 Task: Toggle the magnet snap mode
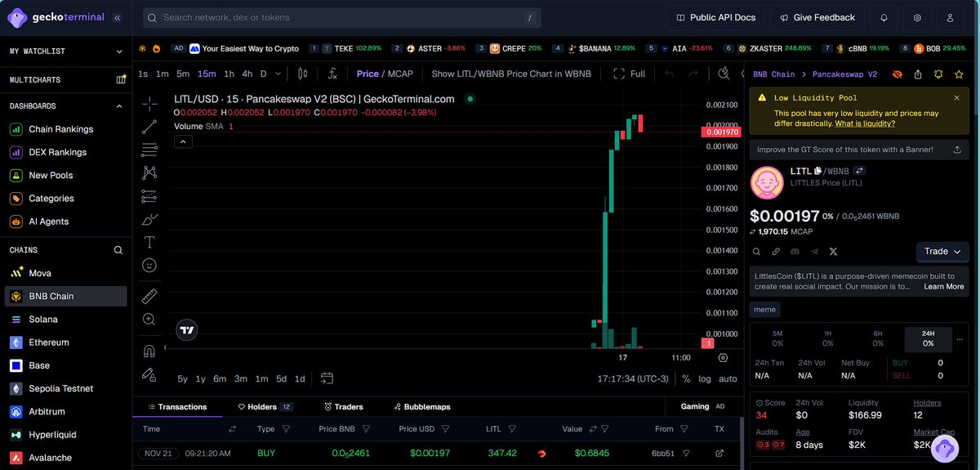coord(149,351)
